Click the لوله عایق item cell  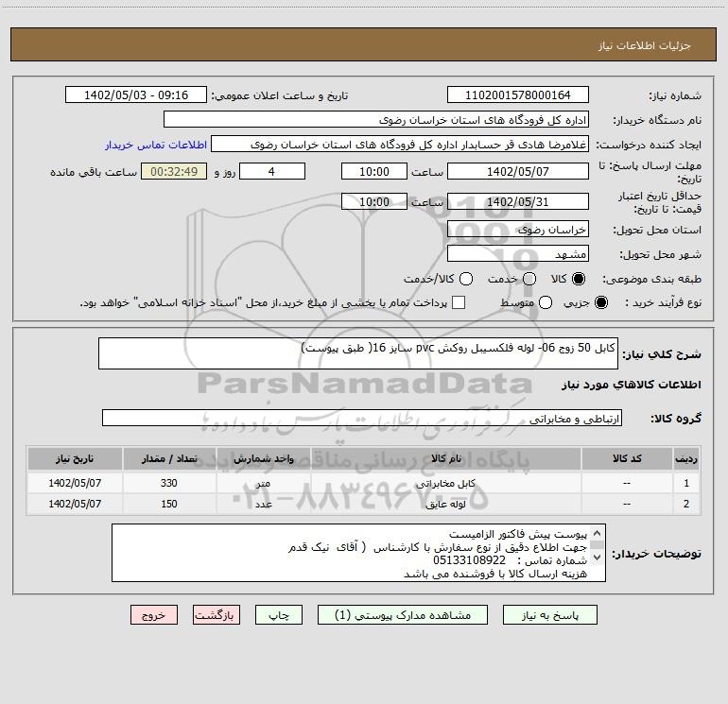[445, 504]
